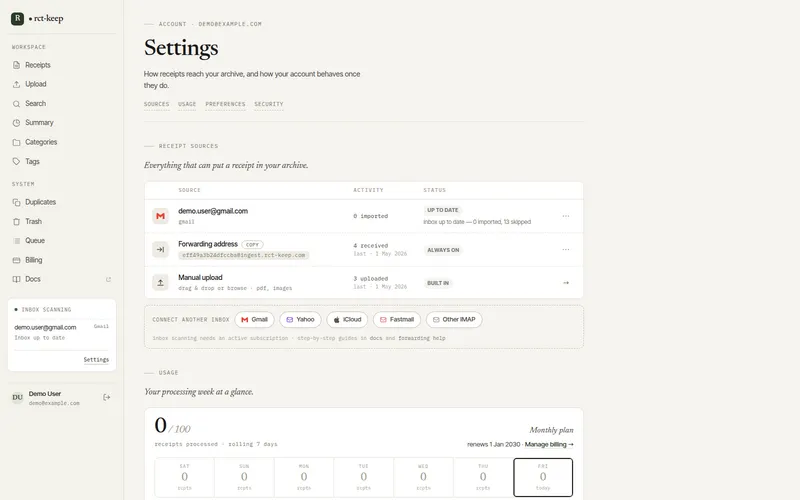The height and width of the screenshot is (500, 800).
Task: Select the FRI today usage cell
Action: point(543,477)
